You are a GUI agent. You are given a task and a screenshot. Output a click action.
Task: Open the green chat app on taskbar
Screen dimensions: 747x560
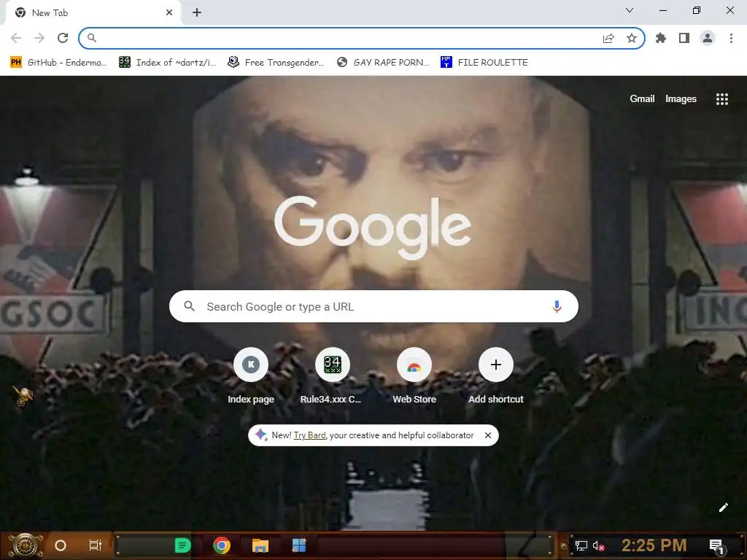tap(182, 545)
